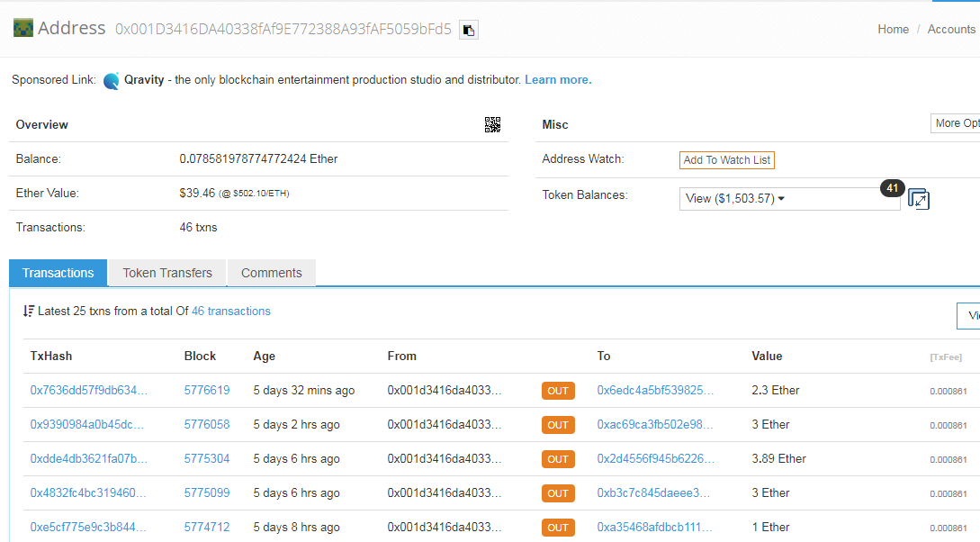Open recipient address 0x6edc4a5bf539825
The image size is (980, 542).
(655, 390)
